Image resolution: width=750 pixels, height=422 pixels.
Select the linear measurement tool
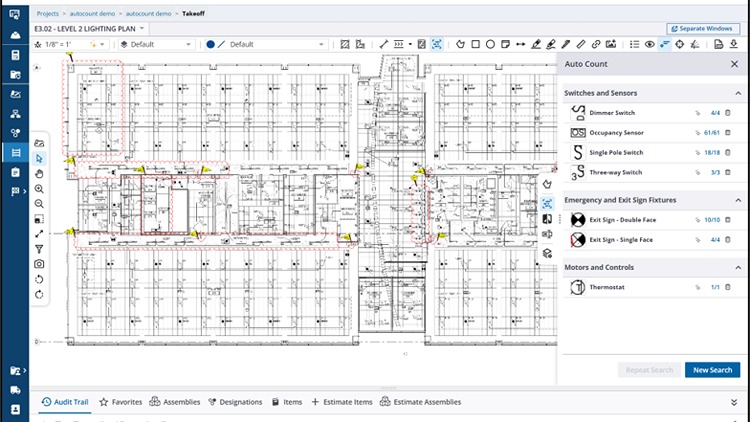(384, 44)
